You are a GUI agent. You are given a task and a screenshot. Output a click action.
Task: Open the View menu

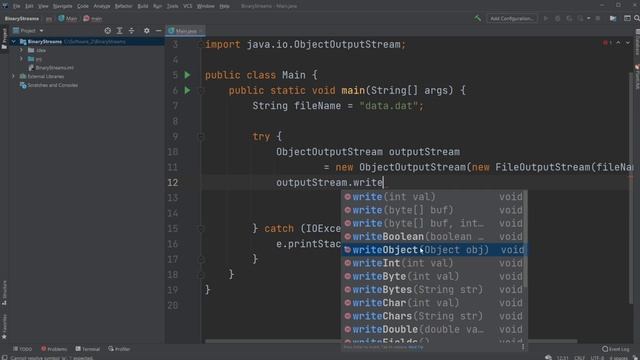43,6
